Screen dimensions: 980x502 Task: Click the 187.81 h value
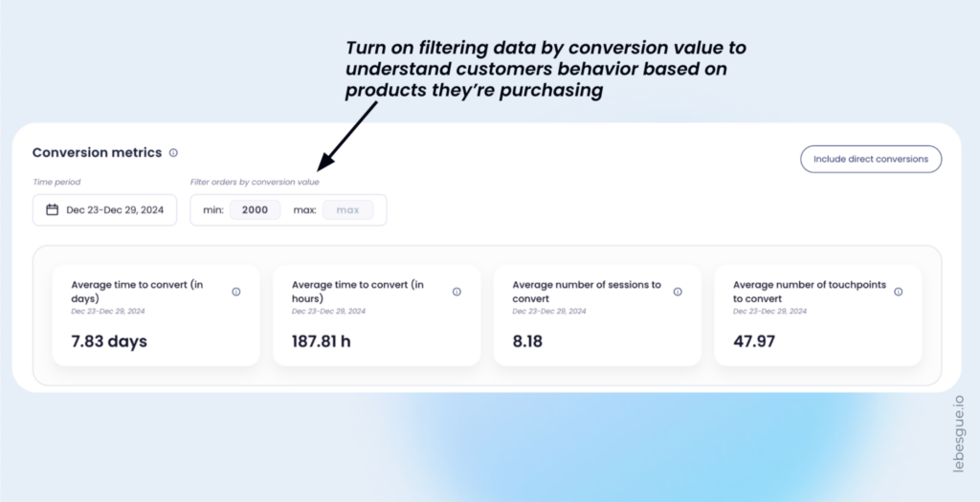[322, 341]
